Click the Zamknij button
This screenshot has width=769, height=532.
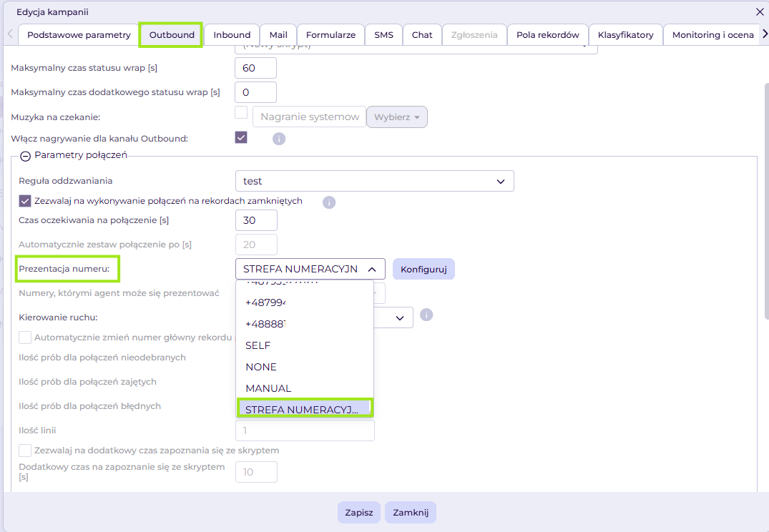pos(411,513)
